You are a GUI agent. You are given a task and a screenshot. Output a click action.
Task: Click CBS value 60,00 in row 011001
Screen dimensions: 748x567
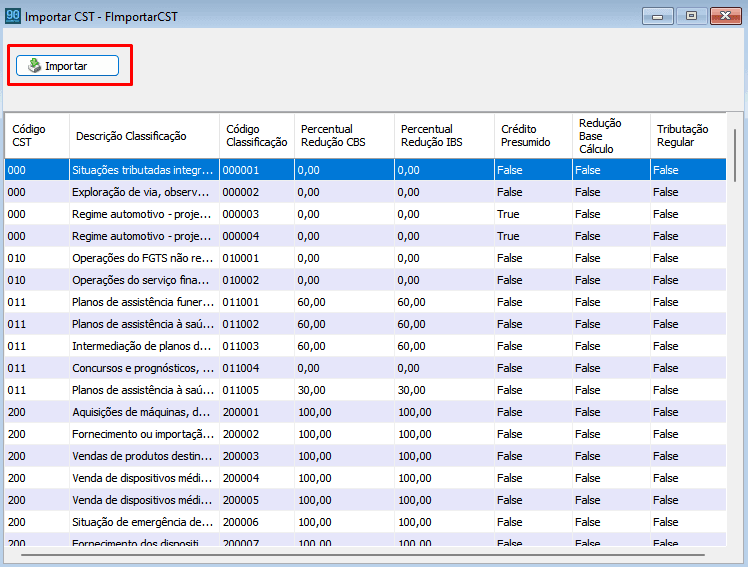click(312, 302)
